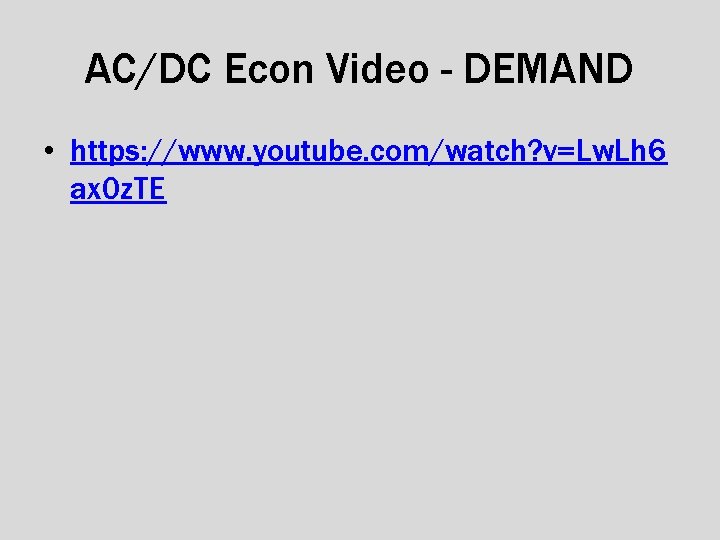720x540 pixels.
Task: Click the blank area right of "ax0zTE"
Action: coord(413,189)
